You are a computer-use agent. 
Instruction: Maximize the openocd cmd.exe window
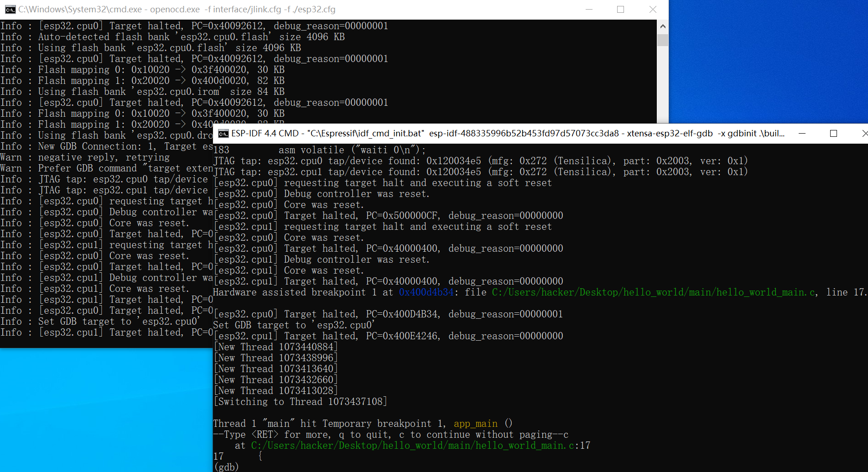pyautogui.click(x=620, y=10)
